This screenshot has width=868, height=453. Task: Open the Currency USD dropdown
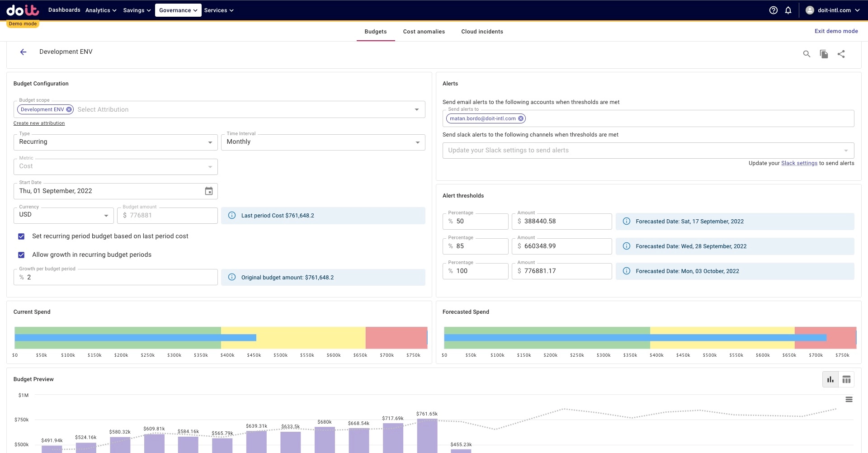coord(64,215)
